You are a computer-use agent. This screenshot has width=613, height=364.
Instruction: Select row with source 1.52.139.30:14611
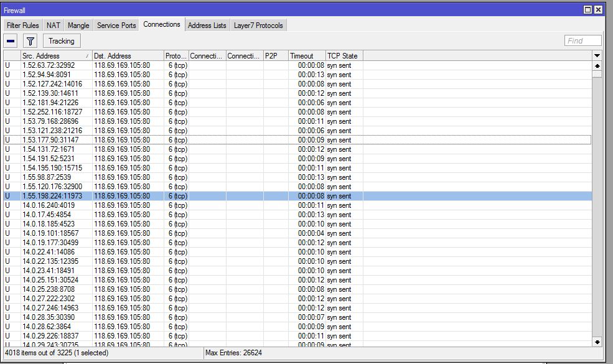[297, 93]
